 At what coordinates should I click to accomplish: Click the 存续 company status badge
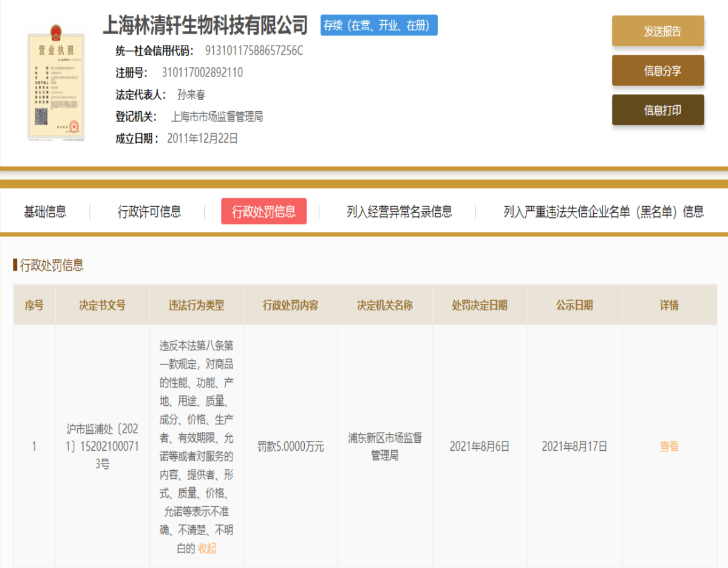(379, 26)
